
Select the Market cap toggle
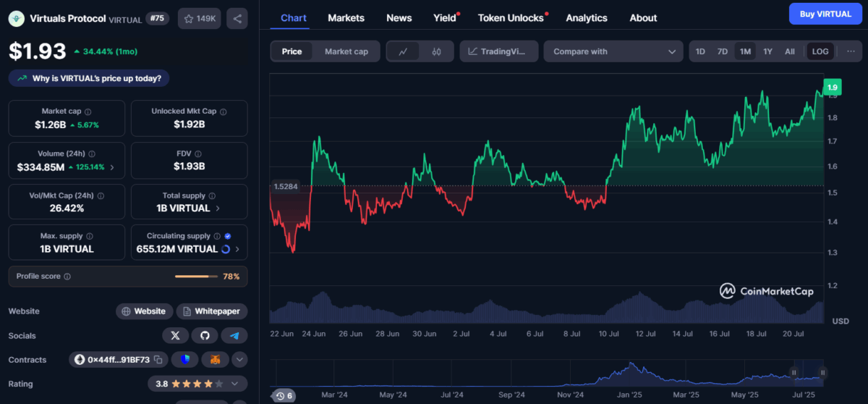pos(346,51)
